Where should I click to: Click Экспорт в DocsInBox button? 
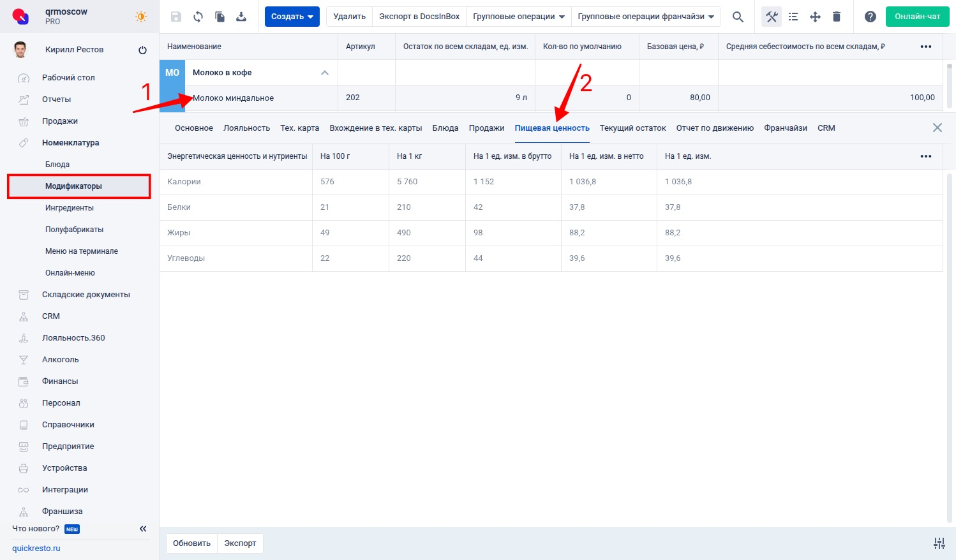(419, 17)
